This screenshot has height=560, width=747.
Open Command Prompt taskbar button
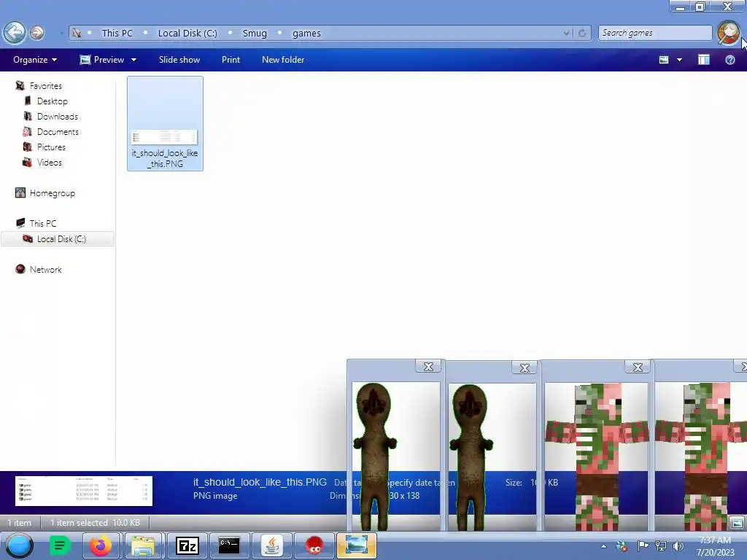click(229, 545)
